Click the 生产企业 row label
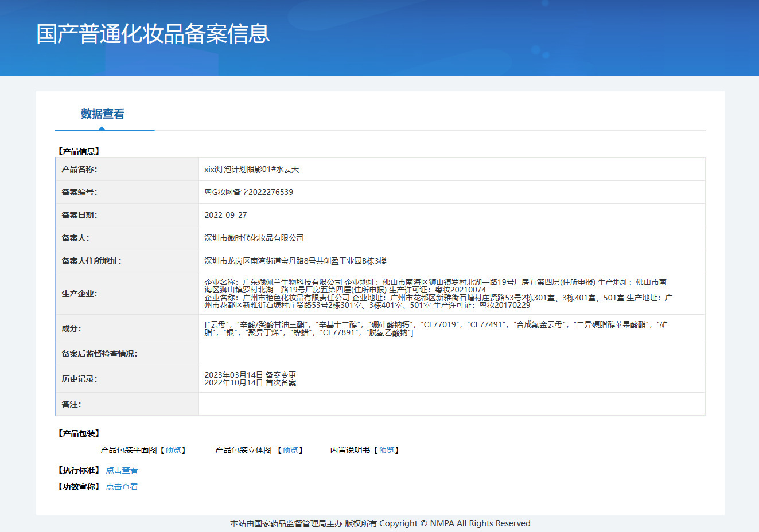The width and height of the screenshot is (759, 532). (80, 294)
